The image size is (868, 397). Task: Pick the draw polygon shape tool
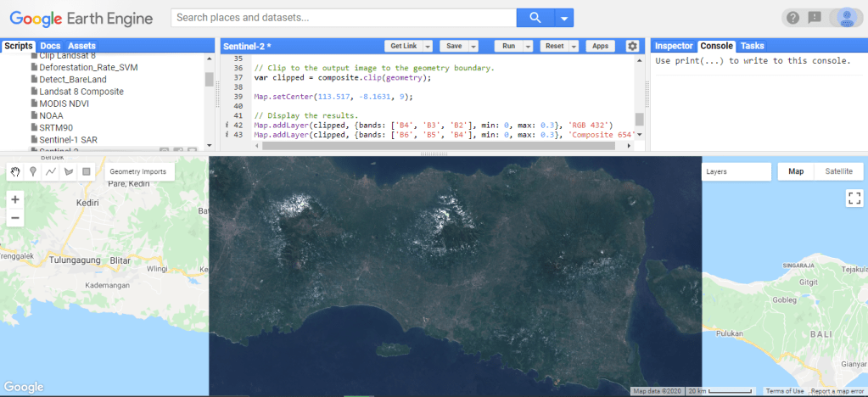click(69, 171)
